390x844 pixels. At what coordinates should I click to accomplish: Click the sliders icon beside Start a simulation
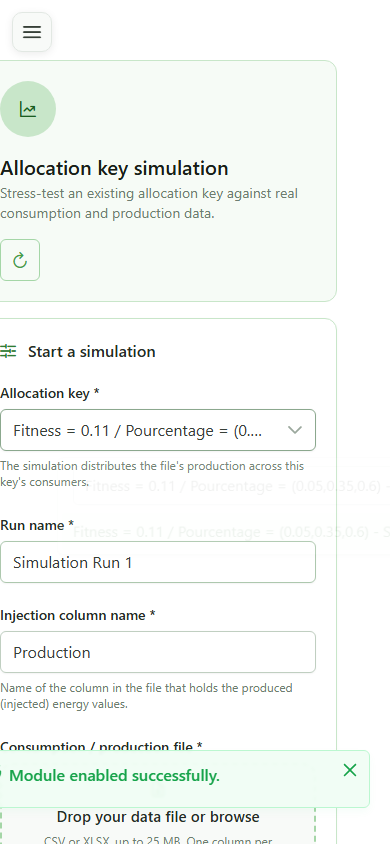[8, 351]
